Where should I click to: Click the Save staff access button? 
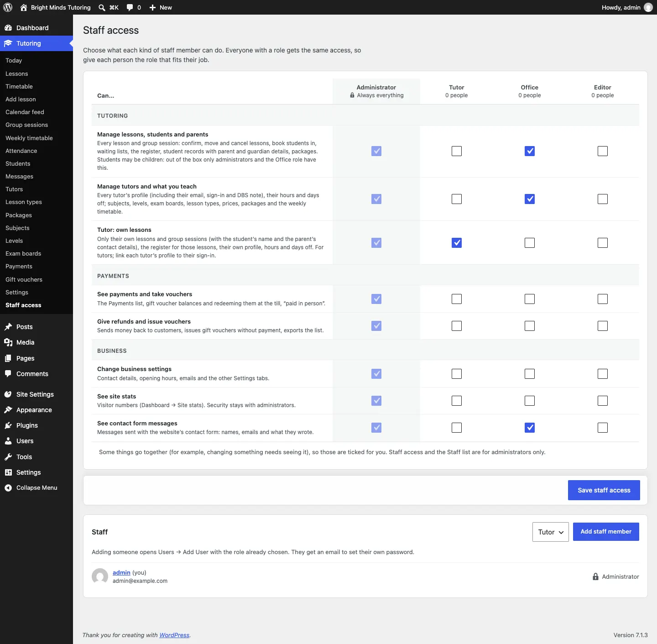pos(604,490)
